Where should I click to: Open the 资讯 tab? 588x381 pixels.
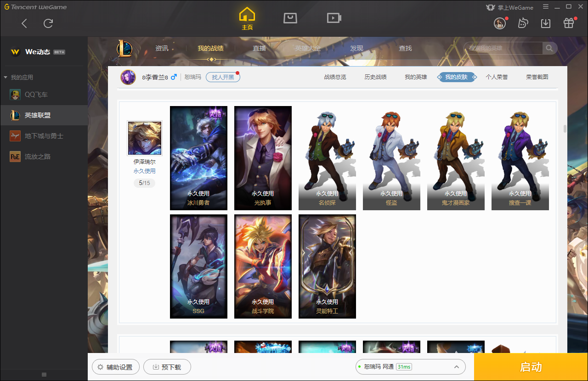coord(162,48)
